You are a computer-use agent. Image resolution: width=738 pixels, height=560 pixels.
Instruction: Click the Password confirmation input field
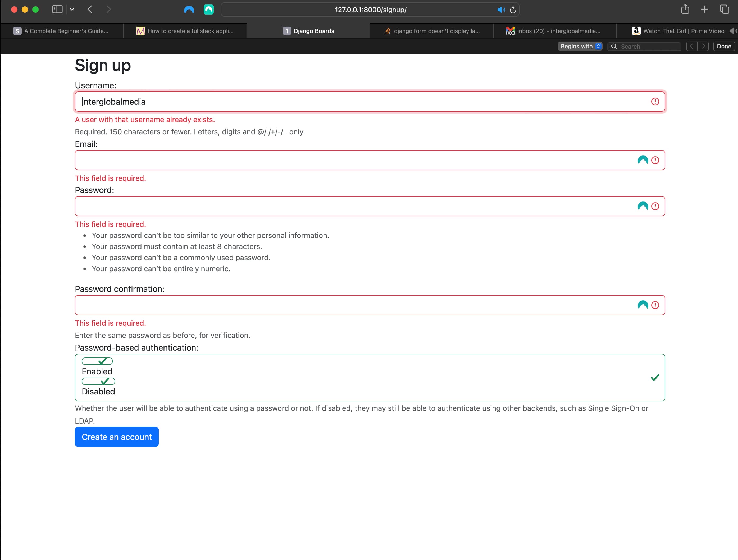click(x=370, y=305)
